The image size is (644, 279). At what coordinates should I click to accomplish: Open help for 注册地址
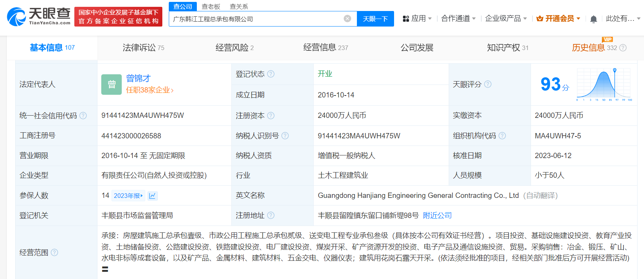click(x=271, y=215)
